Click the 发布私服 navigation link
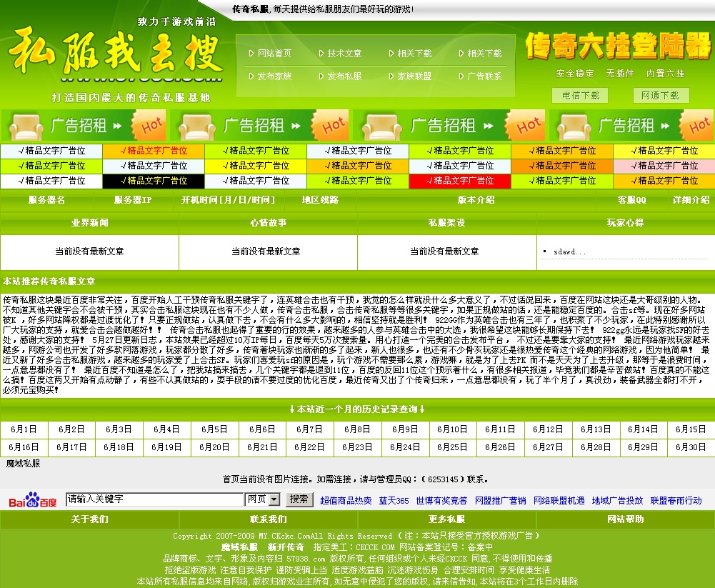715x588 pixels. pos(347,76)
